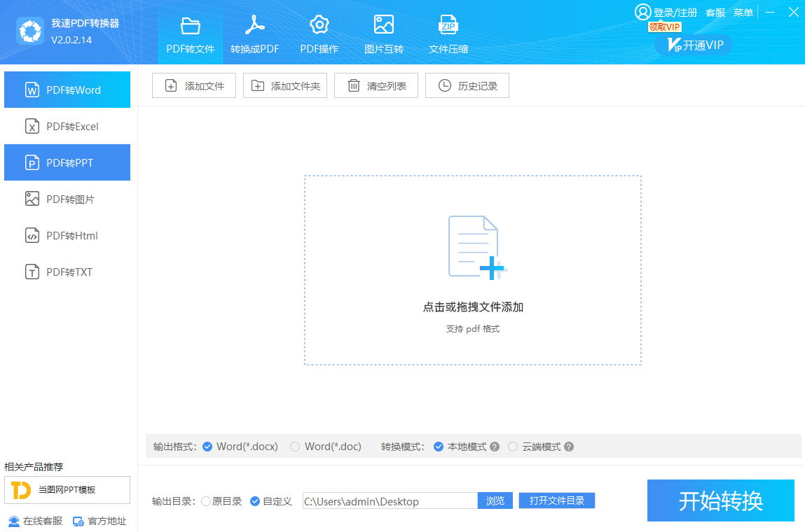805x532 pixels.
Task: Choose 原目录 as output directory
Action: point(206,501)
